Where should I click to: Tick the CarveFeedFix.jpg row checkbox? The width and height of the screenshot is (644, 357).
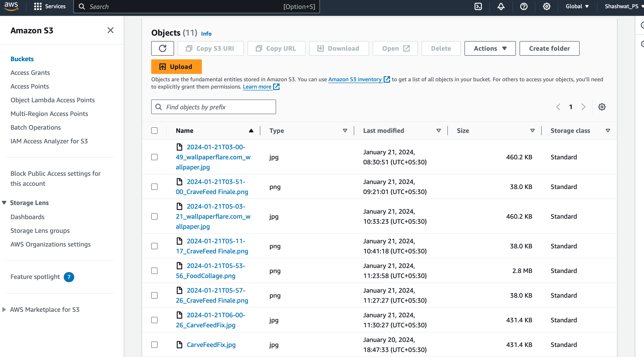[x=154, y=345]
